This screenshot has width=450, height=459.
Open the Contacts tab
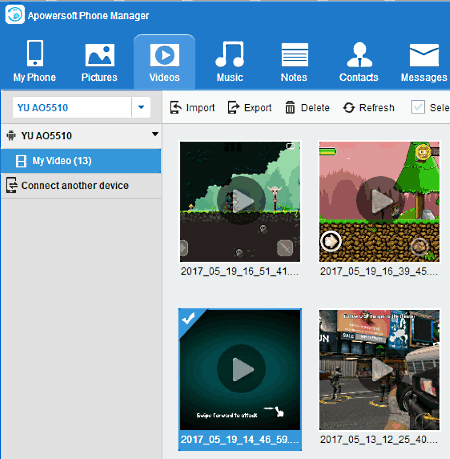(x=359, y=62)
